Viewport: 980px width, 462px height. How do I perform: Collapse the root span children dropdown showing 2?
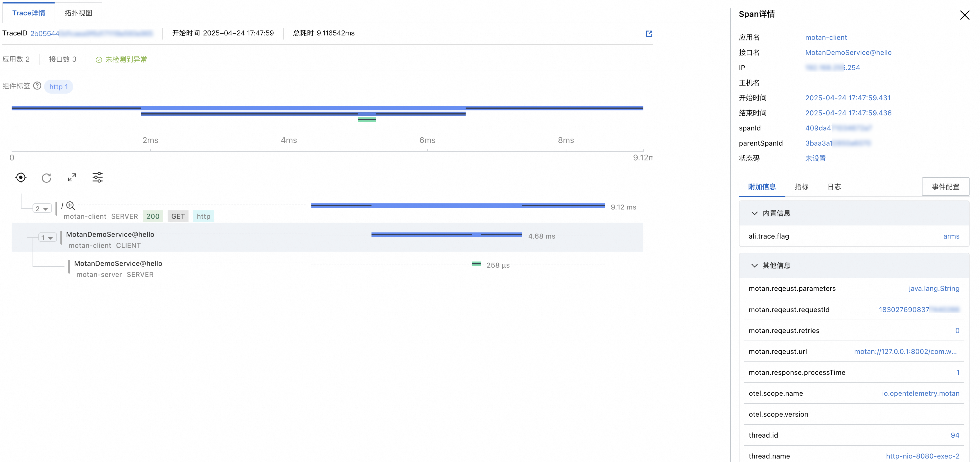coord(42,208)
